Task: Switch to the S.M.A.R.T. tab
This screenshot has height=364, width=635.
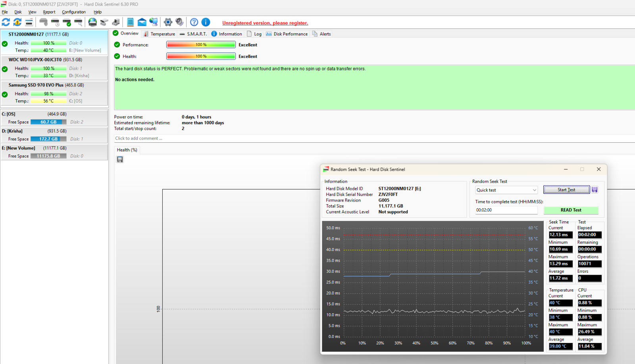Action: 193,34
